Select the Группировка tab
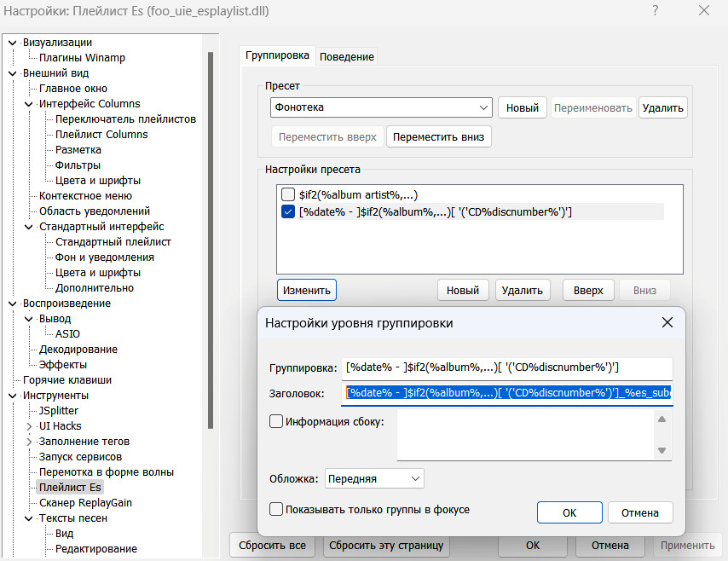728x561 pixels. tap(277, 55)
